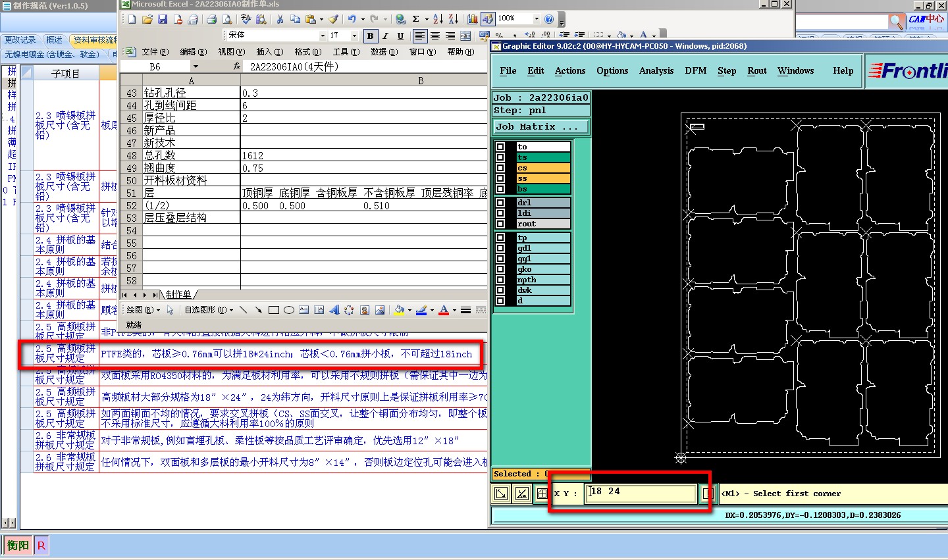
Task: Open the Fill Color dropdown arrow
Action: (x=409, y=310)
